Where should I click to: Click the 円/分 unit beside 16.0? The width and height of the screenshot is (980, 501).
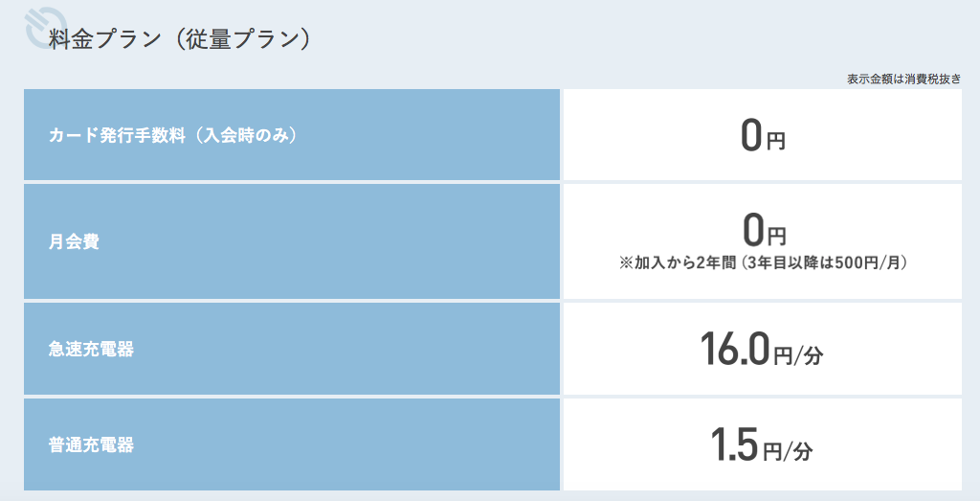click(798, 356)
